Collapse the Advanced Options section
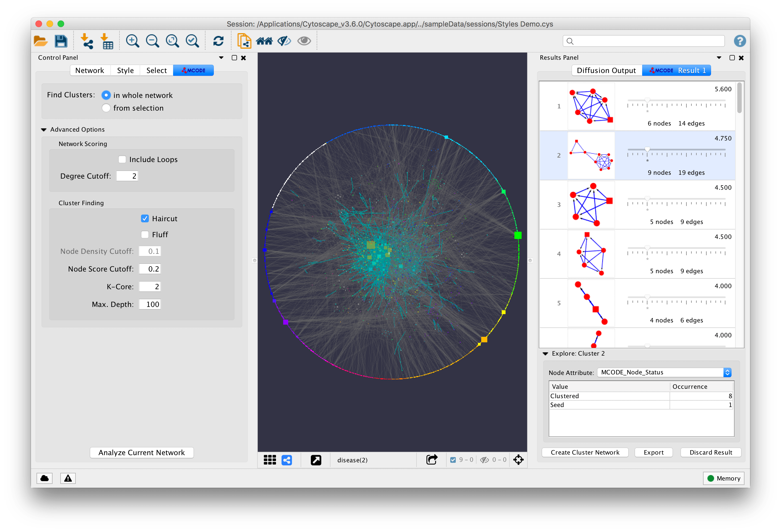781x532 pixels. [44, 130]
